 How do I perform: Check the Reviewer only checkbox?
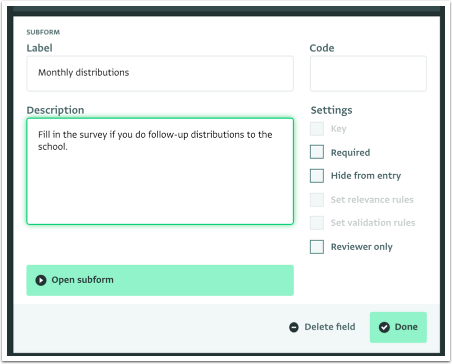tap(317, 247)
